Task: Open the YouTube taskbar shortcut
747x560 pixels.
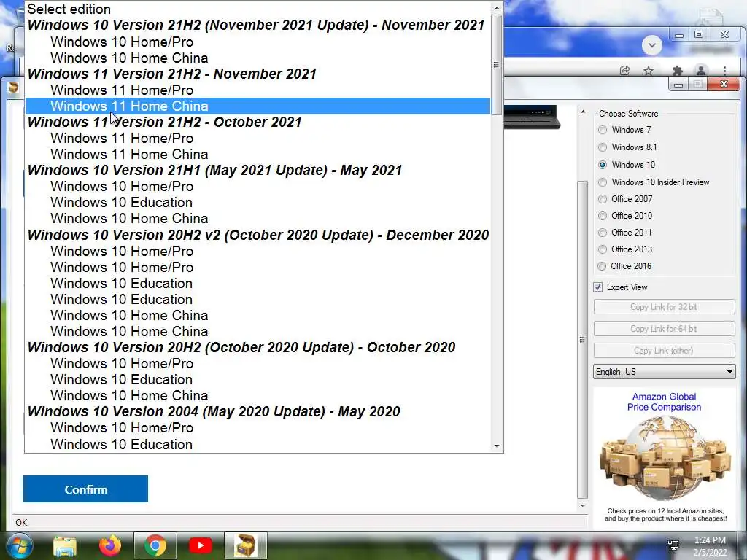Action: point(200,545)
